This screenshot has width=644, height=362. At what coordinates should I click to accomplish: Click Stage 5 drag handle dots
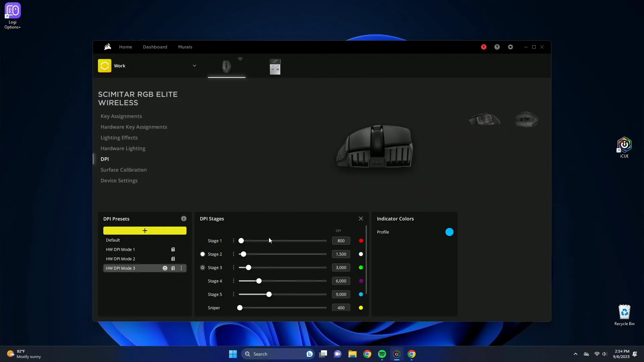pyautogui.click(x=233, y=294)
